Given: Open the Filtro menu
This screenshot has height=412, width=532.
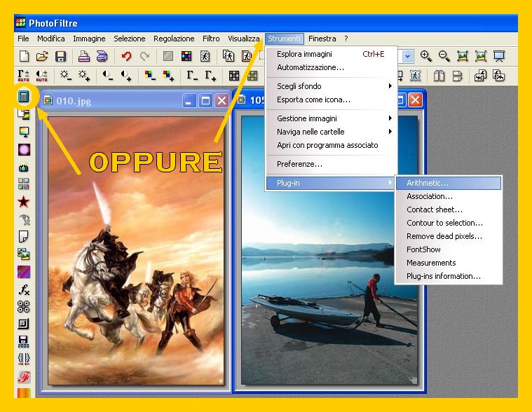Looking at the screenshot, I should point(211,39).
